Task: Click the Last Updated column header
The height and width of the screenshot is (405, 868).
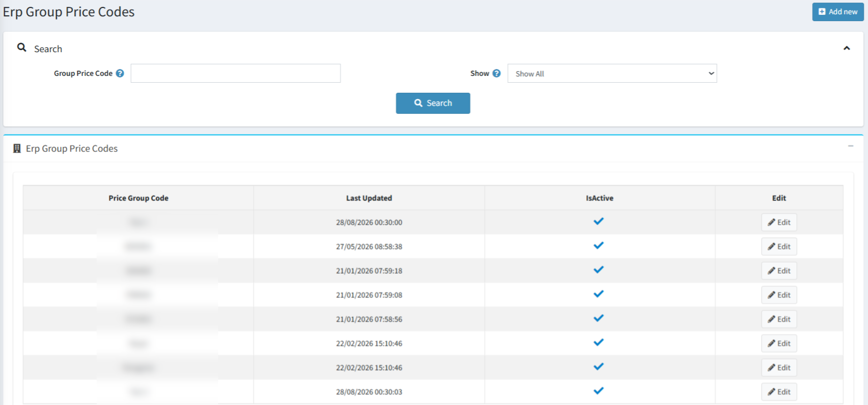Action: coord(369,198)
